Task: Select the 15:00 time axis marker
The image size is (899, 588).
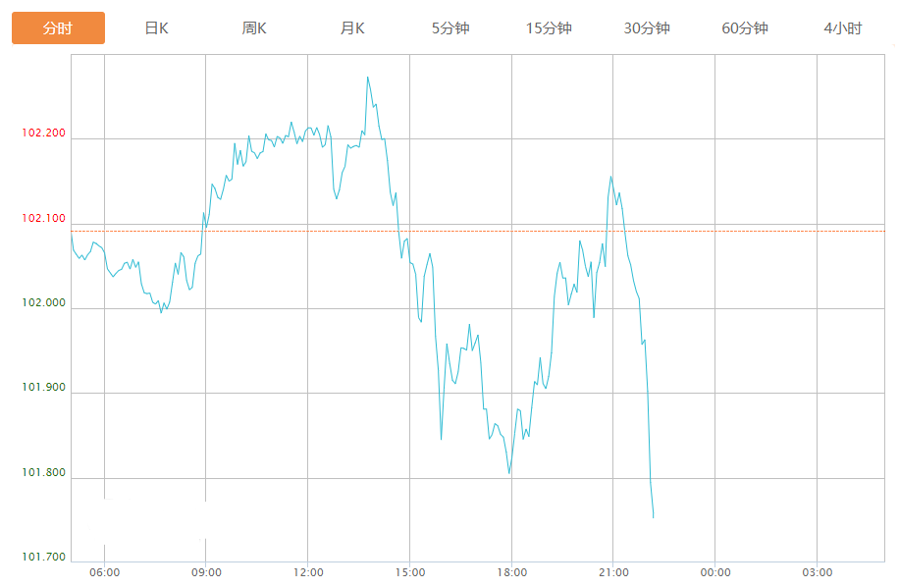Action: point(409,572)
